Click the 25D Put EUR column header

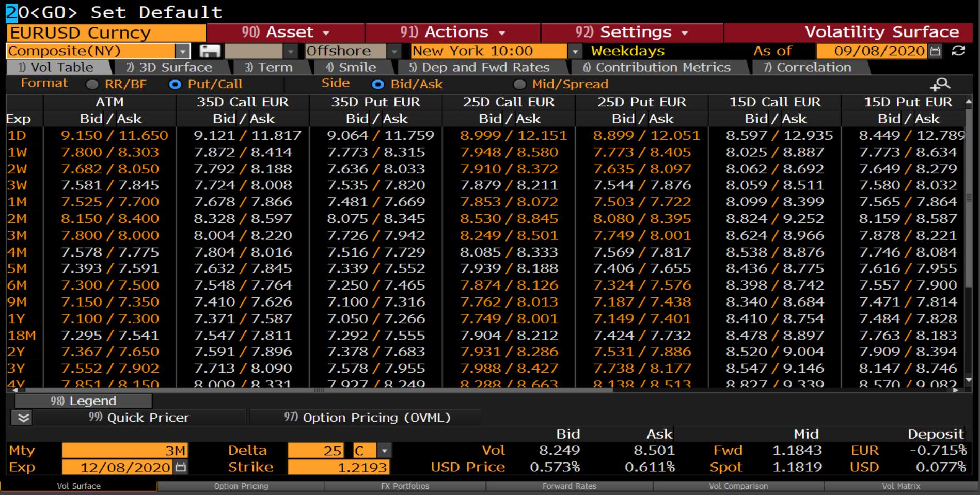click(x=642, y=102)
